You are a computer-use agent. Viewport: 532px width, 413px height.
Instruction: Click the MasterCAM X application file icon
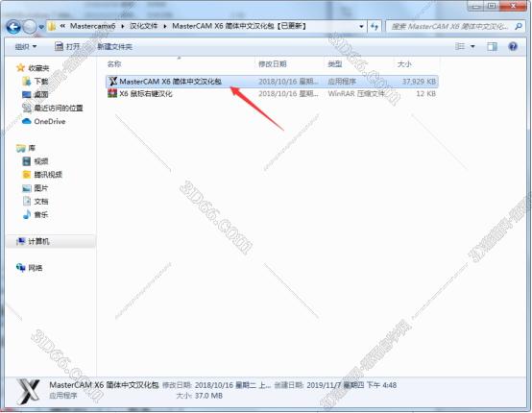[112, 81]
